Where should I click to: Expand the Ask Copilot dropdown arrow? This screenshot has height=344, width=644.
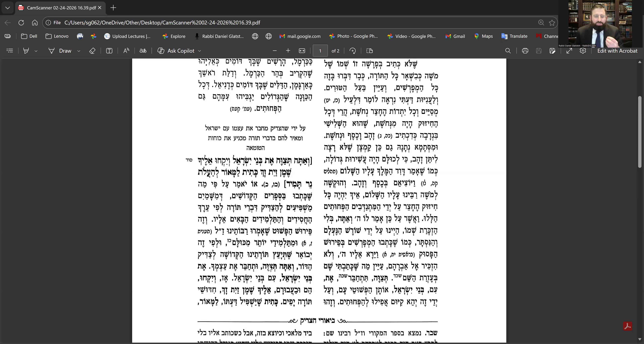coord(200,51)
